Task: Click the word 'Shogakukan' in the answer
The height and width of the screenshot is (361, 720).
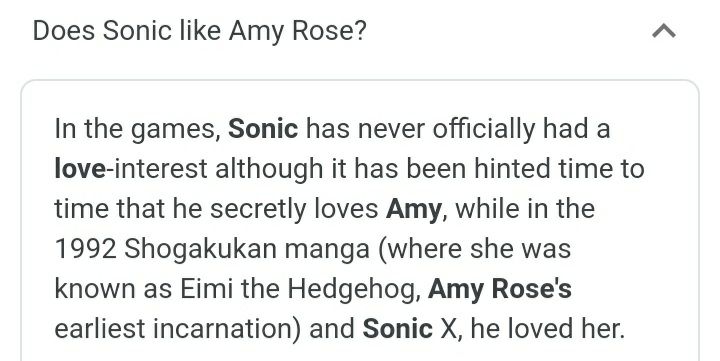Action: pyautogui.click(x=200, y=249)
